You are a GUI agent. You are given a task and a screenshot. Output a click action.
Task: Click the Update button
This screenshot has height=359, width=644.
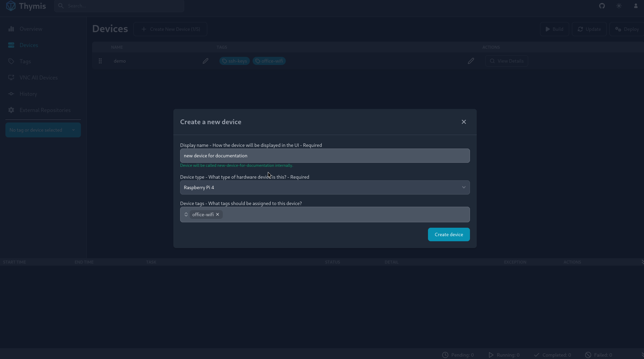pos(589,29)
